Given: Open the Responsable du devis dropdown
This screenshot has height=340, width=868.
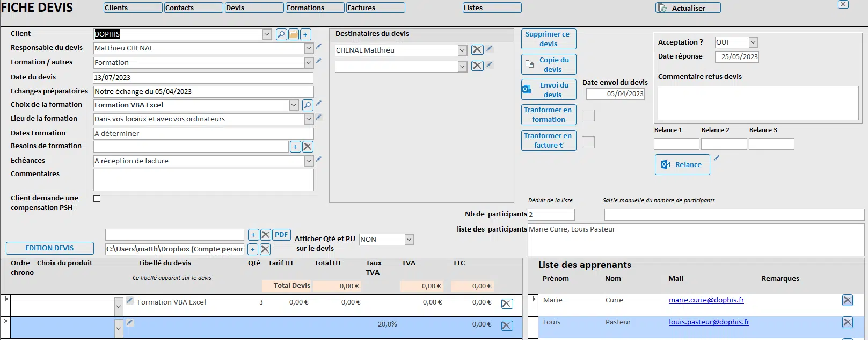Looking at the screenshot, I should click(309, 48).
